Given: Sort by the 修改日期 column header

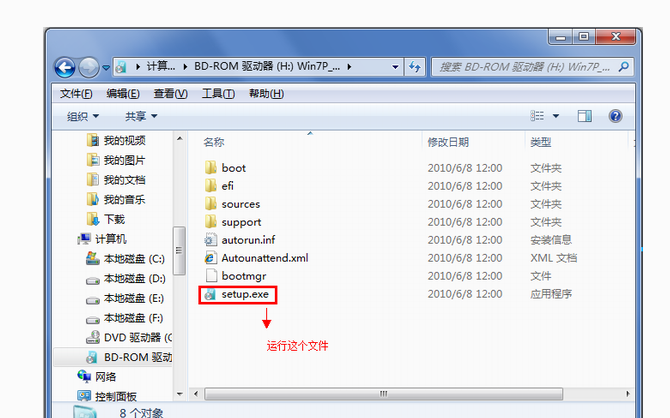Looking at the screenshot, I should 448,142.
